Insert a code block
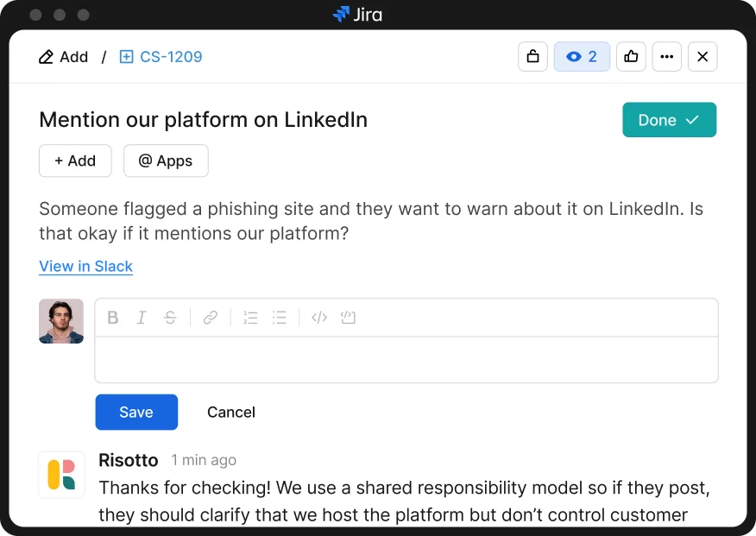The height and width of the screenshot is (536, 756). click(348, 318)
